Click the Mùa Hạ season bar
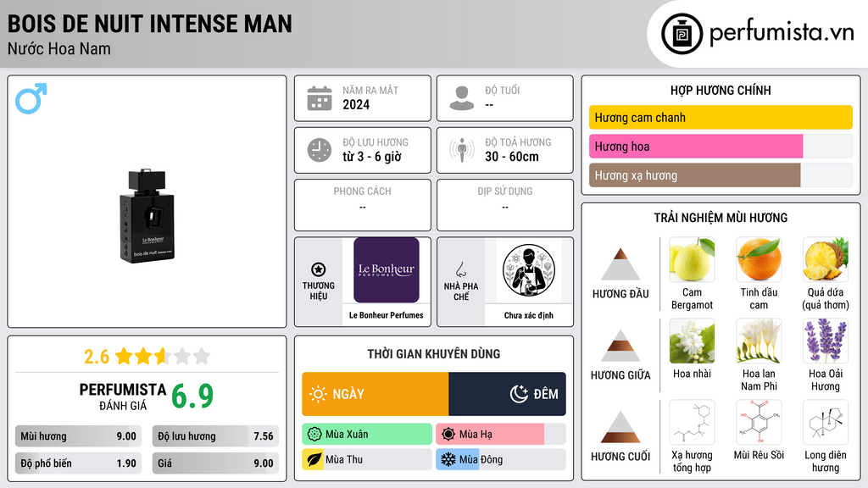The width and height of the screenshot is (868, 488). [490, 434]
